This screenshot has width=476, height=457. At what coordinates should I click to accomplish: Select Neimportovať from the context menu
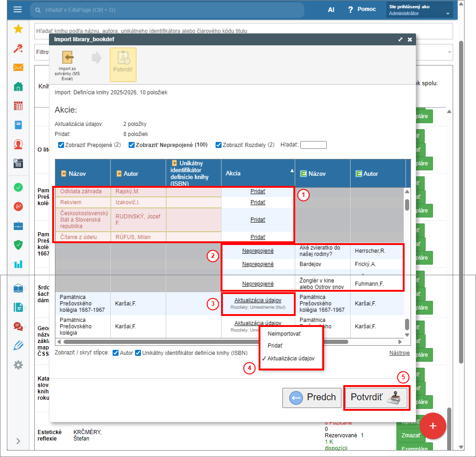[284, 334]
